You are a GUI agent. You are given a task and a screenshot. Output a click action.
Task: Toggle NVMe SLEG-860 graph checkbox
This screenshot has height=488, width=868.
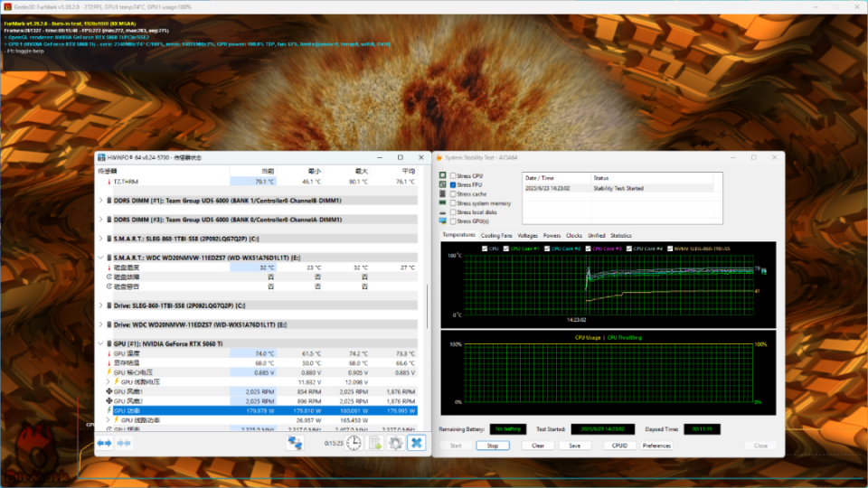[670, 249]
